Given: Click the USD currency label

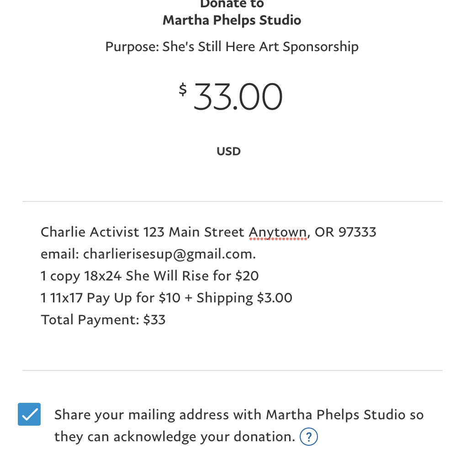Looking at the screenshot, I should click(x=228, y=151).
